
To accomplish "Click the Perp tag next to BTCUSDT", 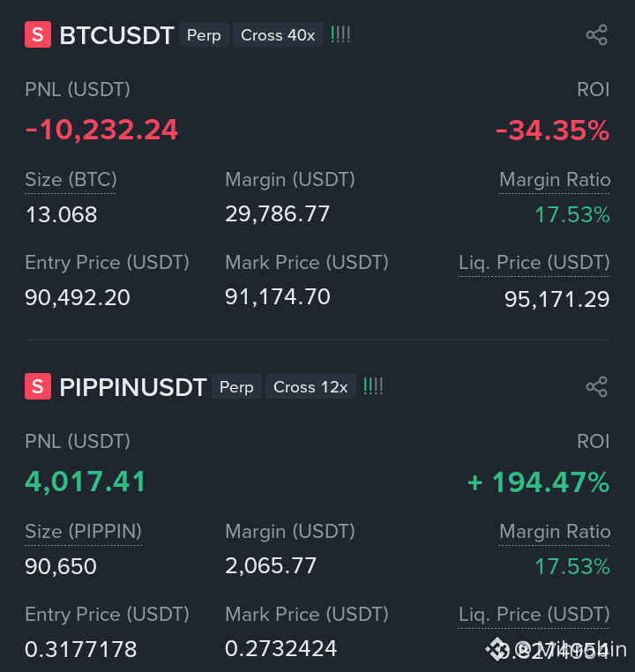I will coord(204,34).
